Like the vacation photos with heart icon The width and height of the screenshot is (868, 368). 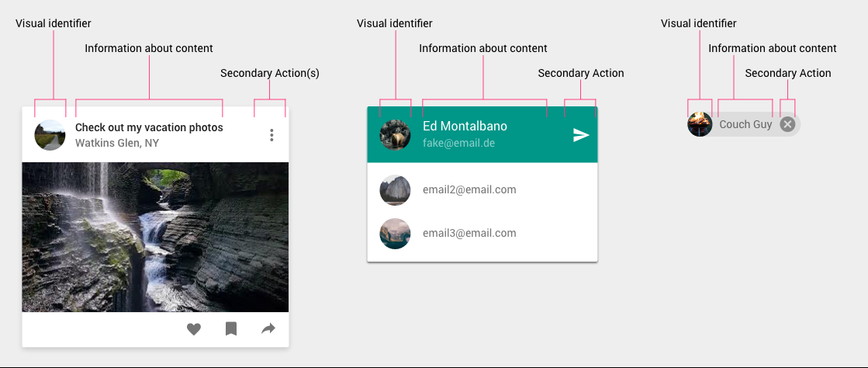(193, 329)
